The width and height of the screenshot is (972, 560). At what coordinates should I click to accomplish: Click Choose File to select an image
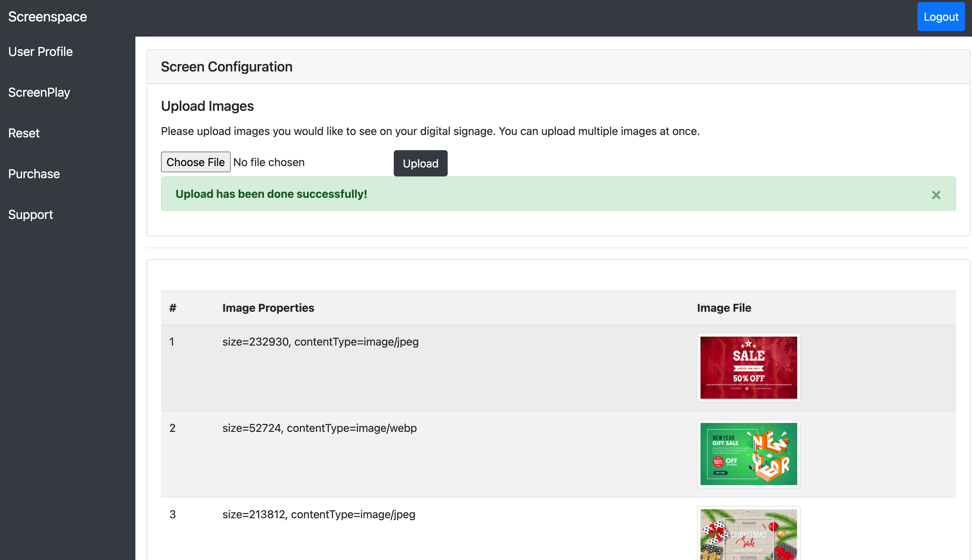tap(196, 162)
